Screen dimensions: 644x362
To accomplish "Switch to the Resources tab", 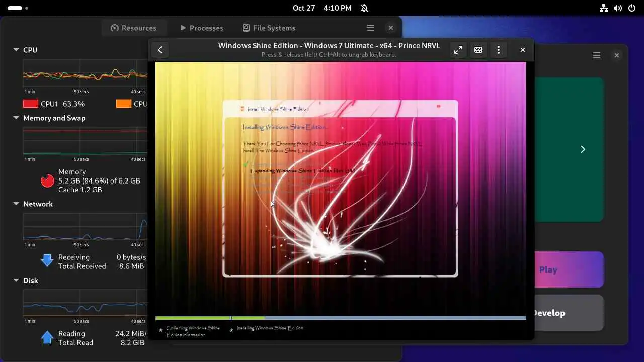I will (x=133, y=28).
